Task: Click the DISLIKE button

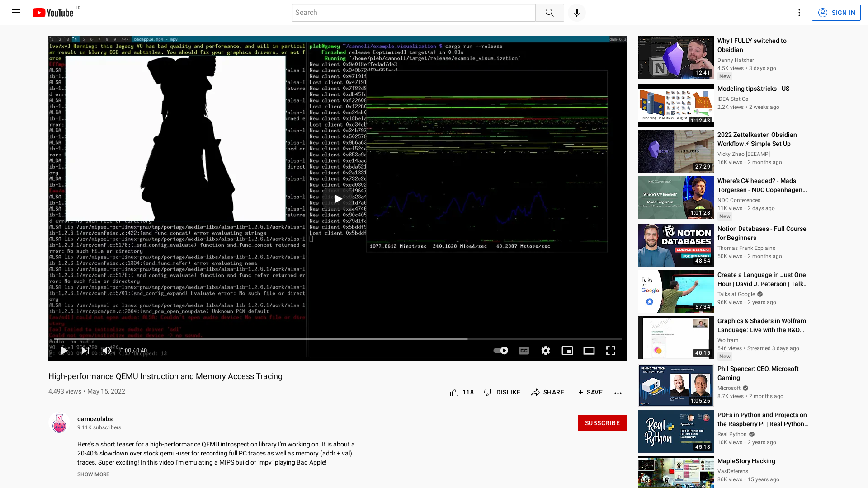Action: [x=502, y=393]
